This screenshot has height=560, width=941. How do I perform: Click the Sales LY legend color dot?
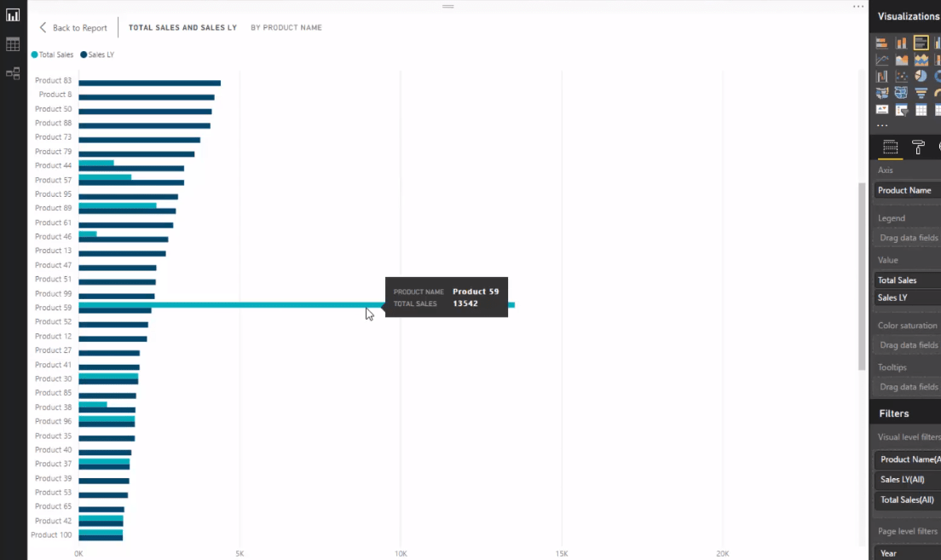[84, 55]
